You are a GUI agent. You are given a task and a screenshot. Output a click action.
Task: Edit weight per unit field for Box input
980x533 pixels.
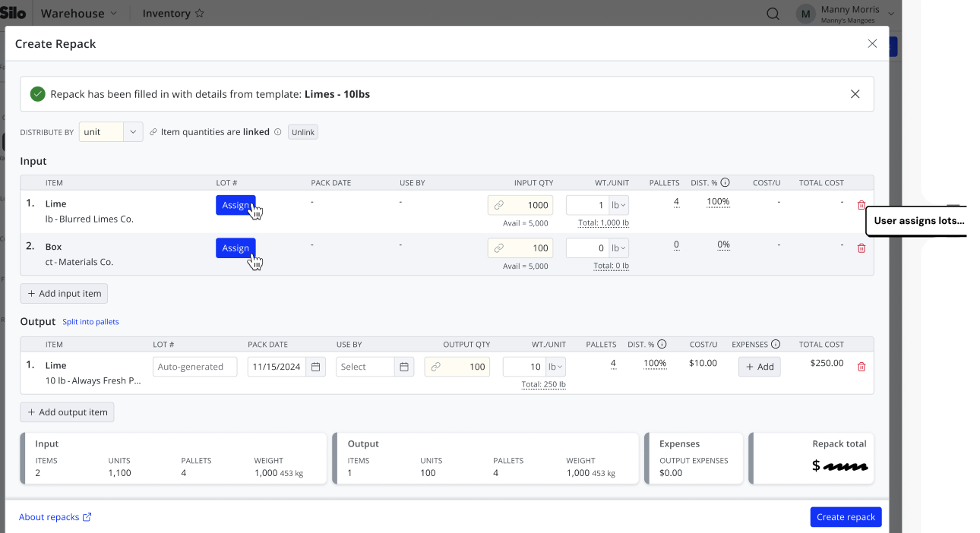[x=587, y=248]
